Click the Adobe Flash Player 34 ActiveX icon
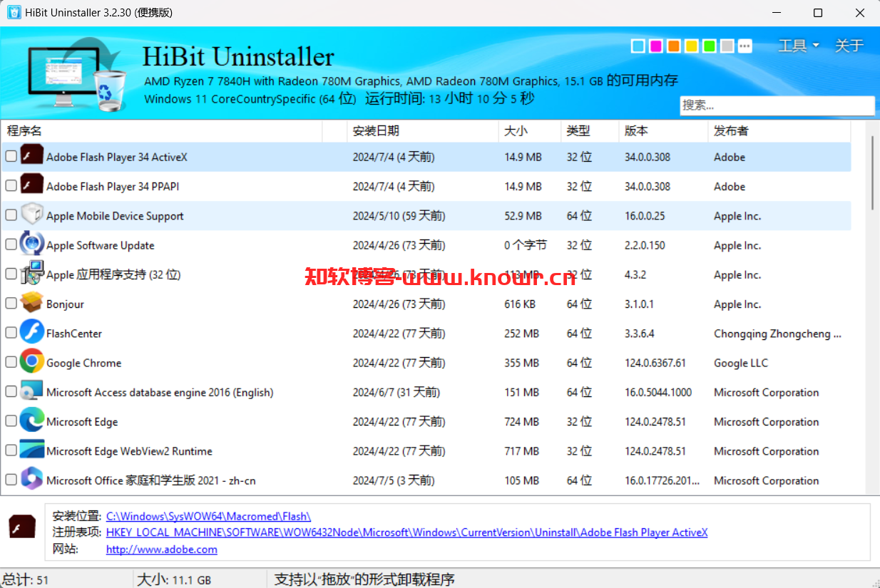 click(32, 156)
